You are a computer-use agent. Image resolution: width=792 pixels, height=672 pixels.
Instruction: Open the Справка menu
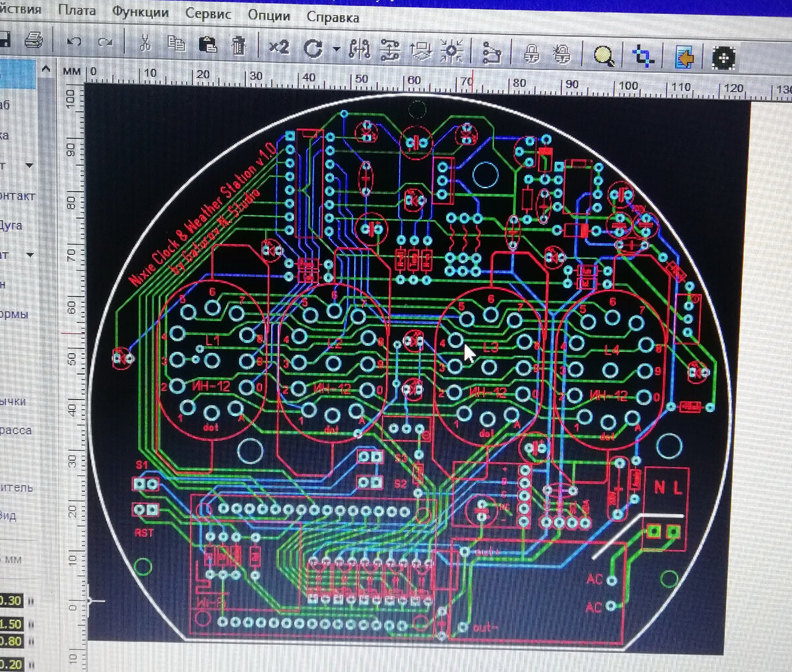[333, 17]
